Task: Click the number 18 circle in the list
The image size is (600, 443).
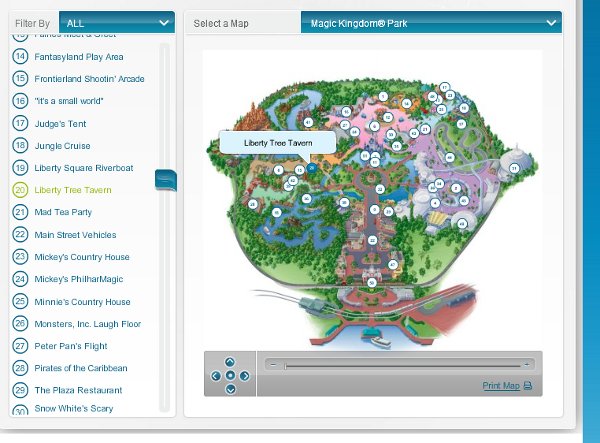Action: pos(20,145)
